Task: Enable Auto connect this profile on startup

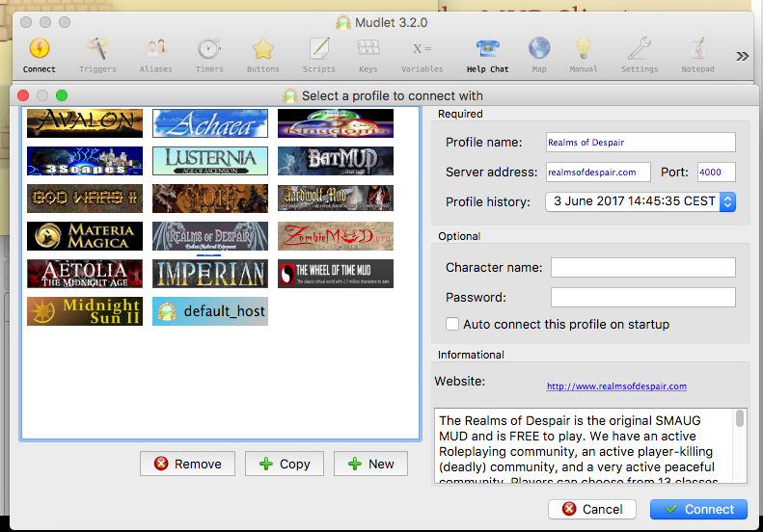Action: (452, 324)
